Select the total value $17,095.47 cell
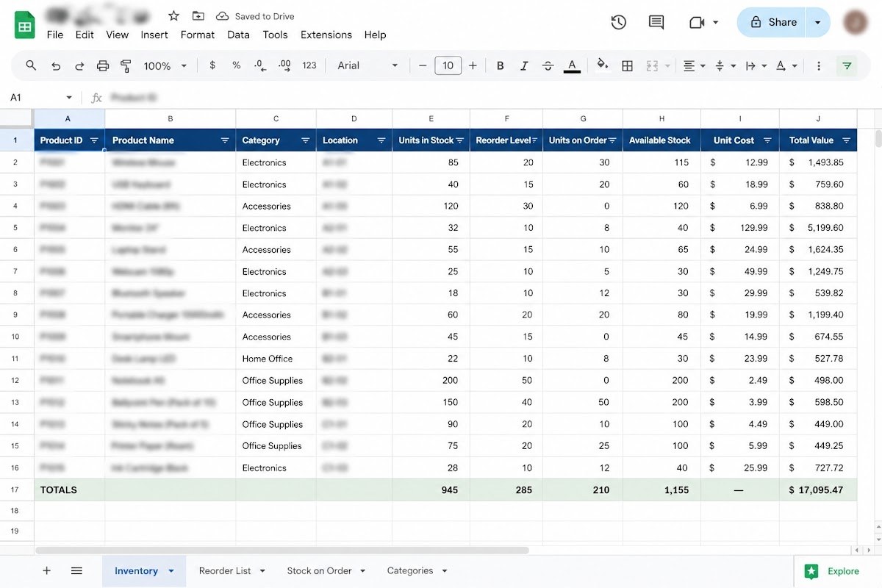Image resolution: width=882 pixels, height=588 pixels. 818,490
